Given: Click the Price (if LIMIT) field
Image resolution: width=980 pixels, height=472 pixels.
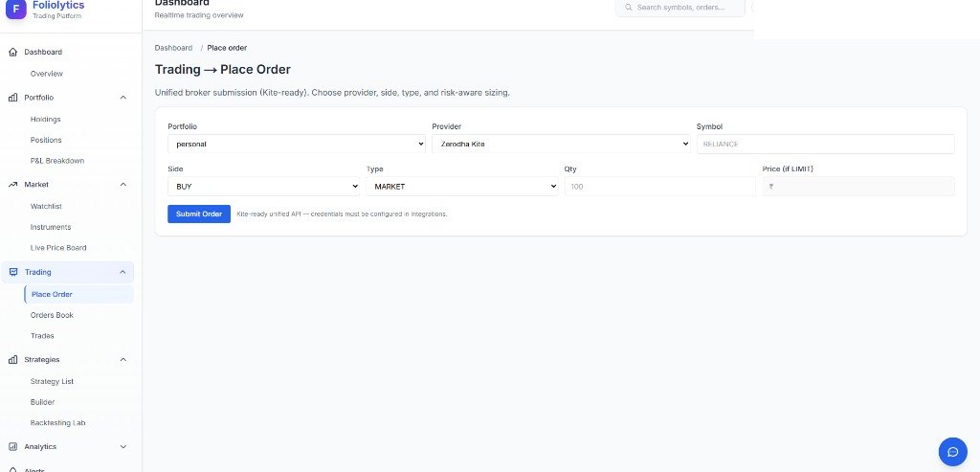Looking at the screenshot, I should click(x=858, y=187).
